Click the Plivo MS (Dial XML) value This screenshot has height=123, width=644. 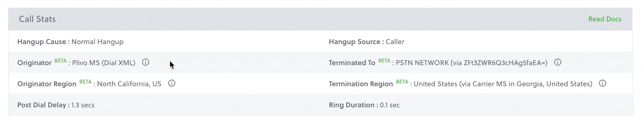(x=104, y=63)
